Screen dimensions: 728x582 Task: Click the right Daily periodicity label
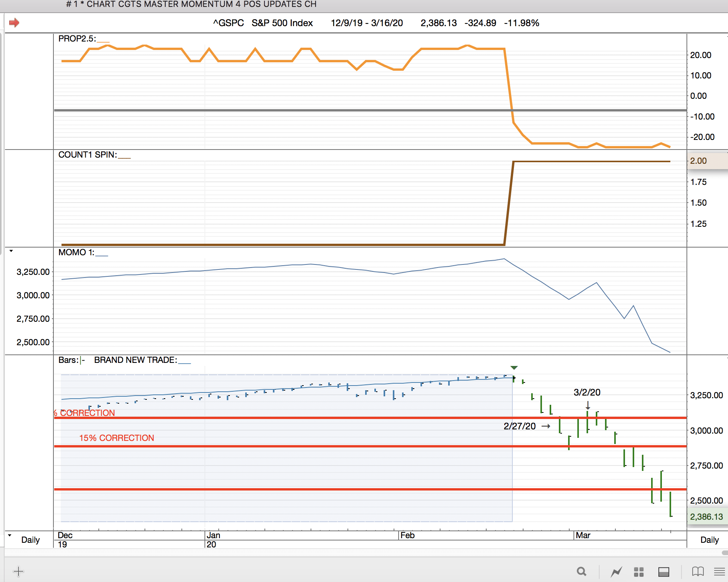click(x=710, y=540)
